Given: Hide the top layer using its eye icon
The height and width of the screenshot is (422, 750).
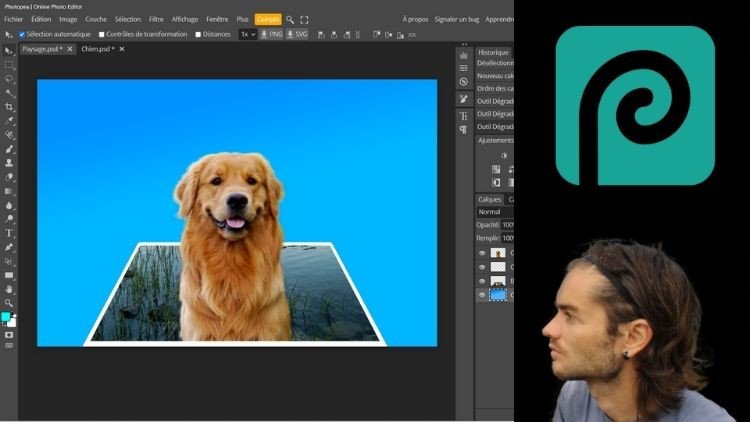Looking at the screenshot, I should [x=482, y=253].
